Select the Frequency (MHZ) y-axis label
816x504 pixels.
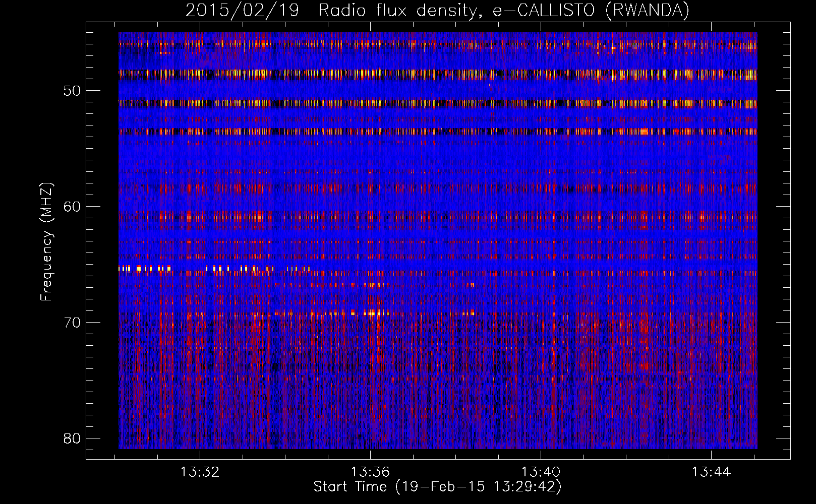pos(46,242)
